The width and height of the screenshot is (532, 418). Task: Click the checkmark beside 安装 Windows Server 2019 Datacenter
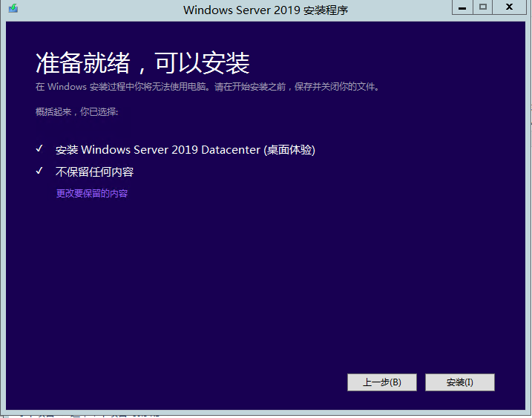pos(39,148)
